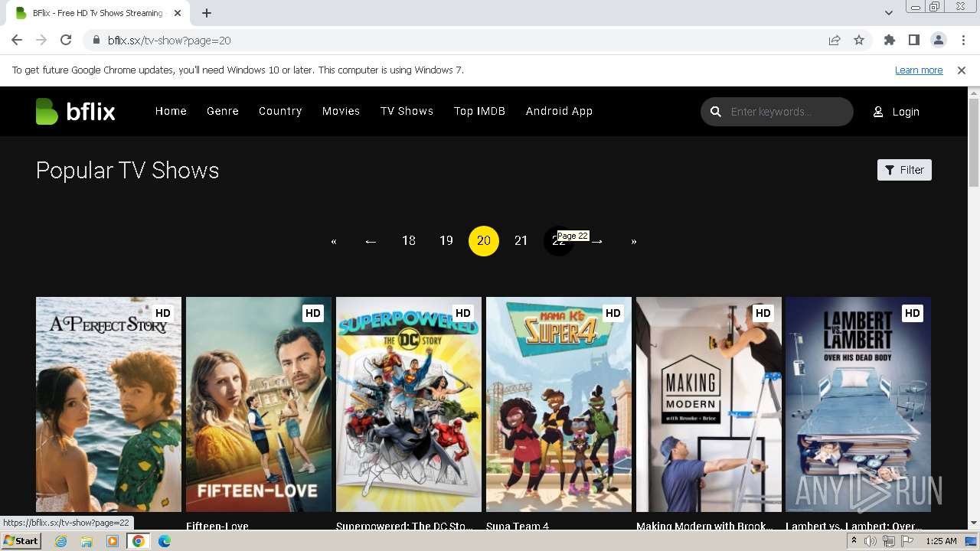Open the Extensions puzzle icon
Viewport: 980px width, 551px height.
[889, 41]
